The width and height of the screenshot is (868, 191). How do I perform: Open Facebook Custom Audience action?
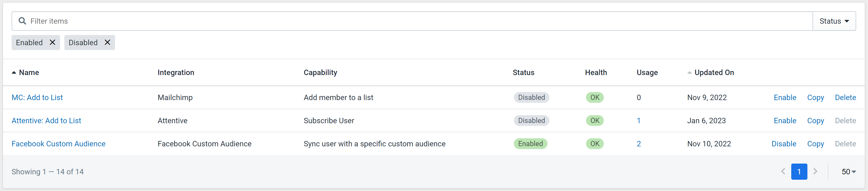pyautogui.click(x=59, y=144)
